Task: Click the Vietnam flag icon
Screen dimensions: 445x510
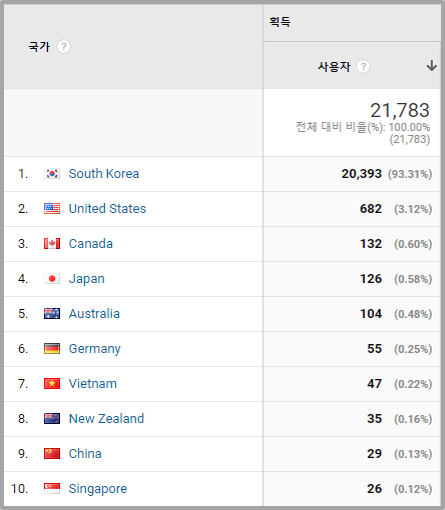Action: pos(52,384)
